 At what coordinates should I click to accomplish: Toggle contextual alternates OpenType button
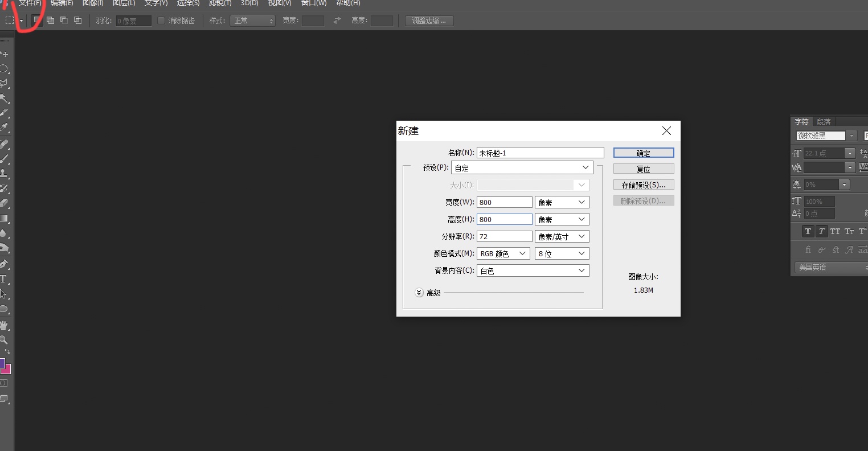click(821, 249)
